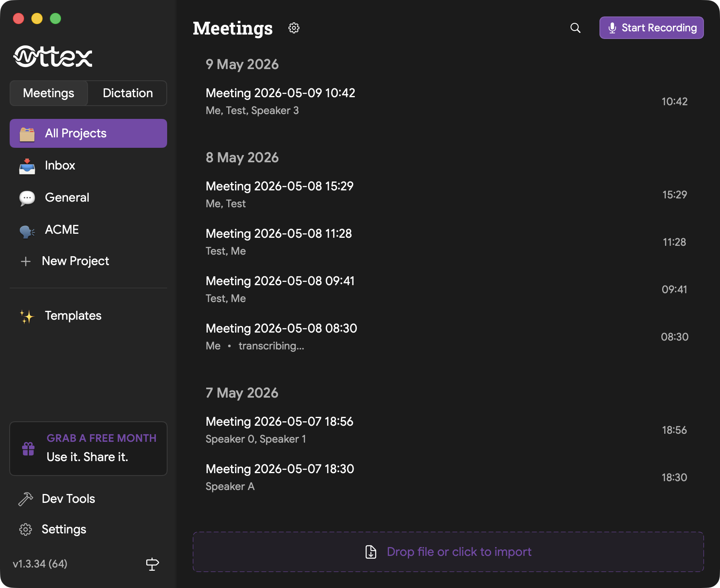Click the General speech bubble icon
This screenshot has height=588, width=720.
(27, 198)
